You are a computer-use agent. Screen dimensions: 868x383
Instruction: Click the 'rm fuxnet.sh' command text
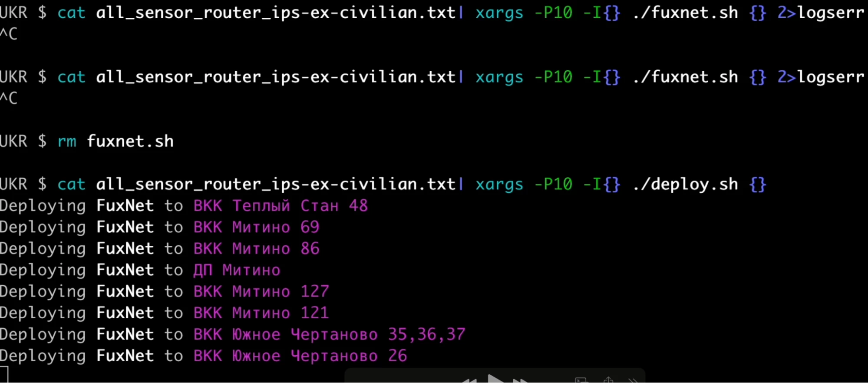click(x=116, y=142)
